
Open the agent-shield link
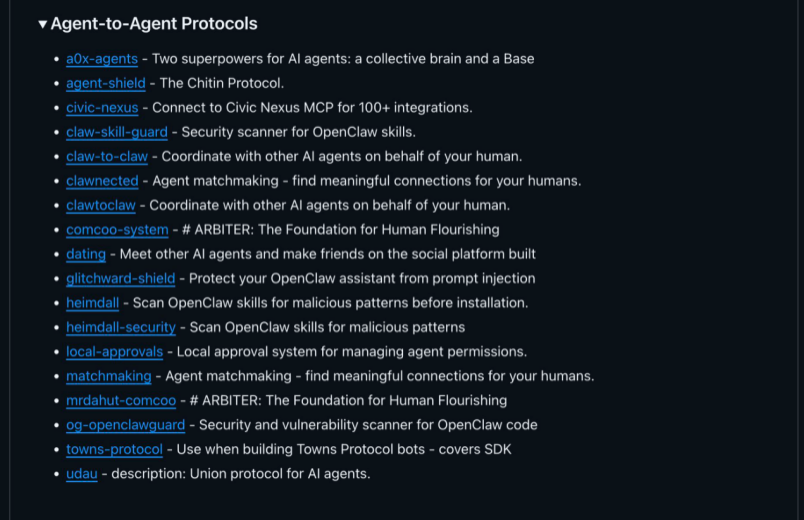(x=105, y=83)
